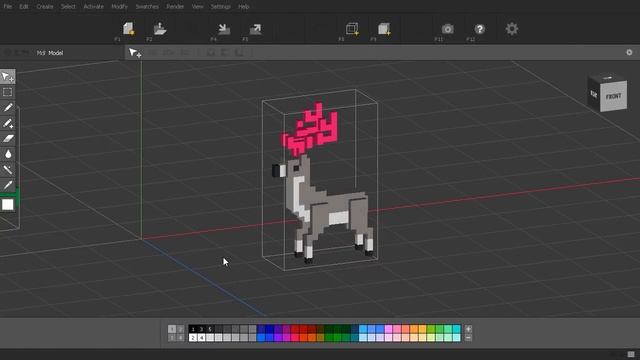Take a screenshot with the camera icon

(x=448, y=29)
